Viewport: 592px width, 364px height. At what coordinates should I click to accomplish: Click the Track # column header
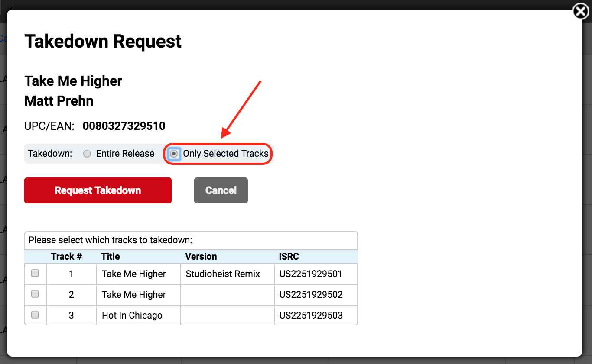pos(66,256)
